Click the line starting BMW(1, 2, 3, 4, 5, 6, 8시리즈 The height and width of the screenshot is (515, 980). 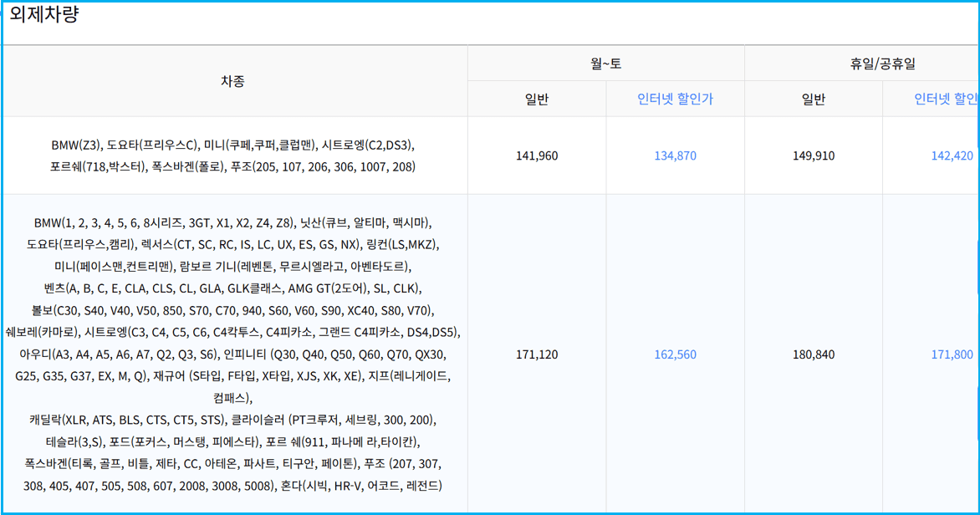232,222
